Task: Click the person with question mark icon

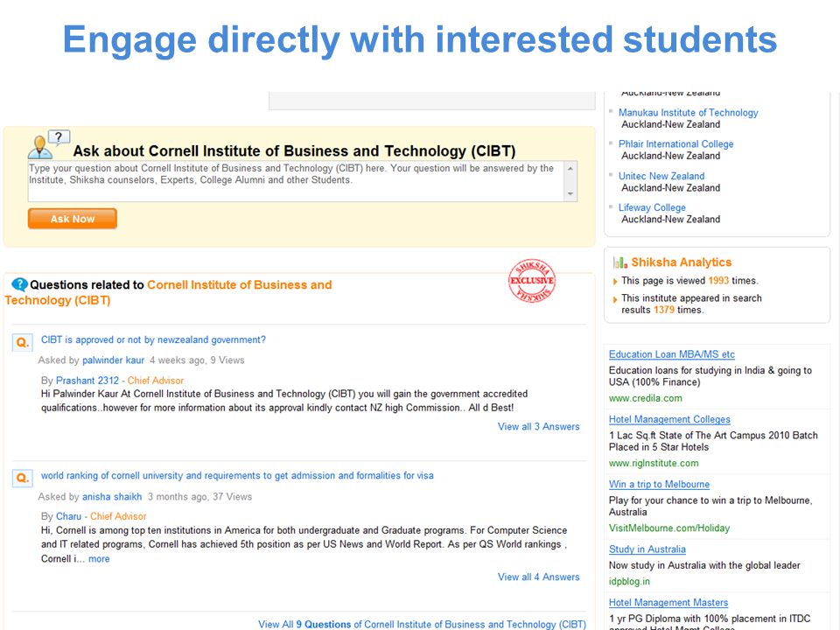Action: (x=49, y=144)
